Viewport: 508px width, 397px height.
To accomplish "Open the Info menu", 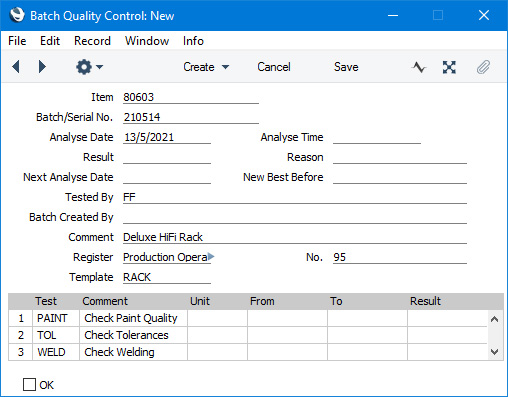I will tap(193, 41).
